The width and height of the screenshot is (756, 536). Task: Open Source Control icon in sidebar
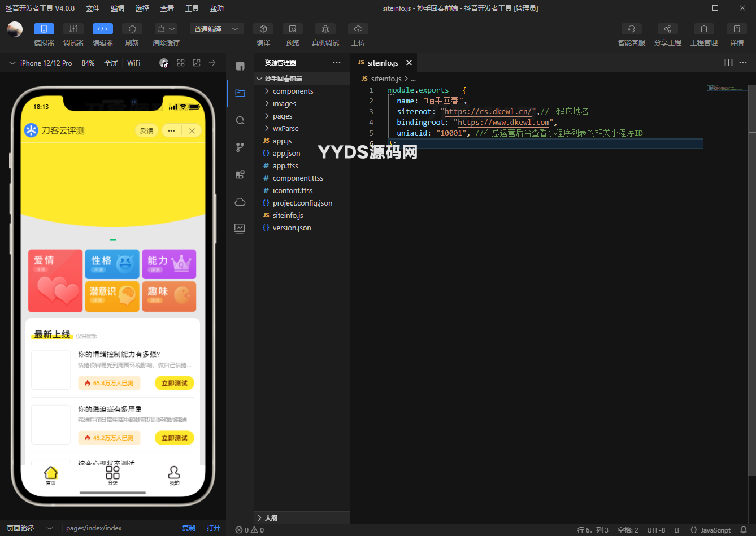click(x=240, y=147)
